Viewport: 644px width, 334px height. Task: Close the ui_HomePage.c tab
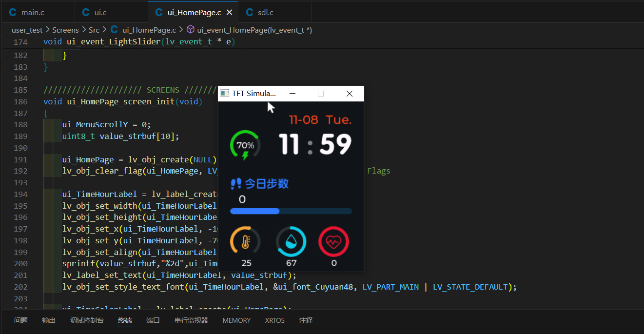click(230, 12)
